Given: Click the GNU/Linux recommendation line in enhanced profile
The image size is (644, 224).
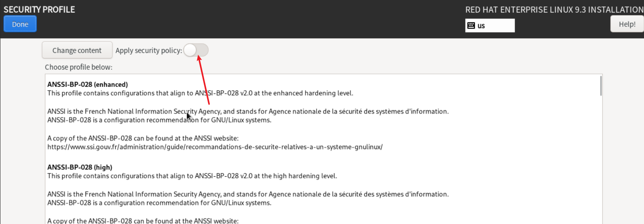Looking at the screenshot, I should [x=159, y=120].
